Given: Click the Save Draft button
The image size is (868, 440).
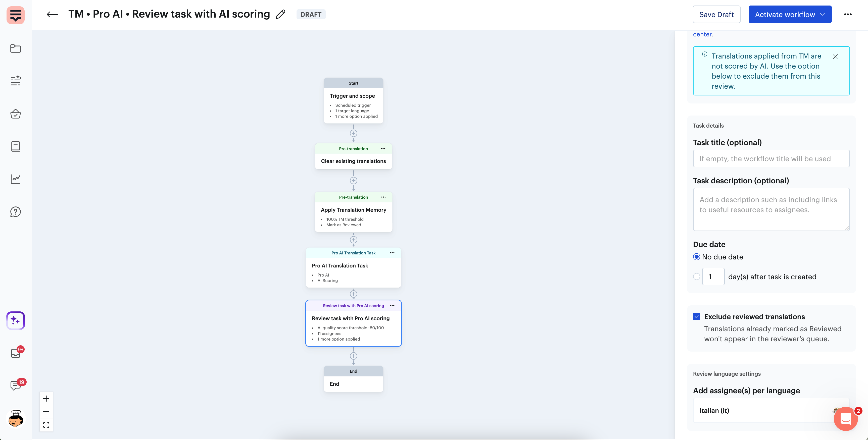Looking at the screenshot, I should 716,15.
